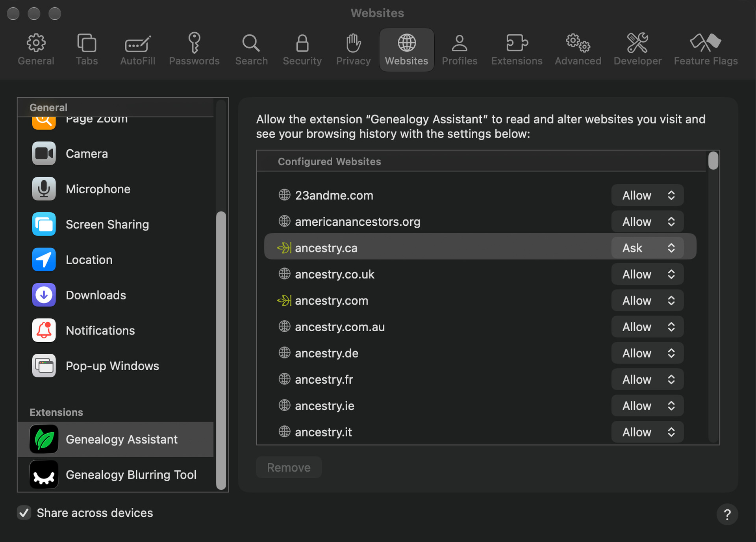Open the Passwords pane with key icon
This screenshot has height=542, width=756.
194,50
